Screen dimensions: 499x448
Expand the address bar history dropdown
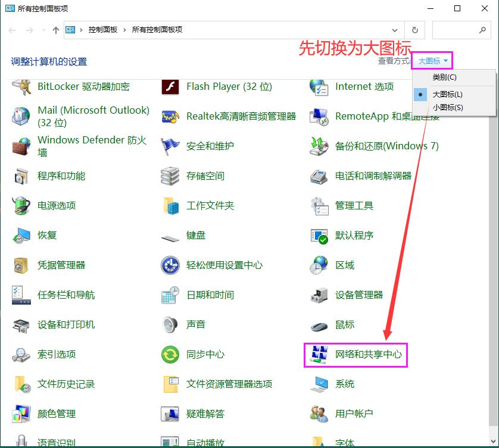coord(395,30)
